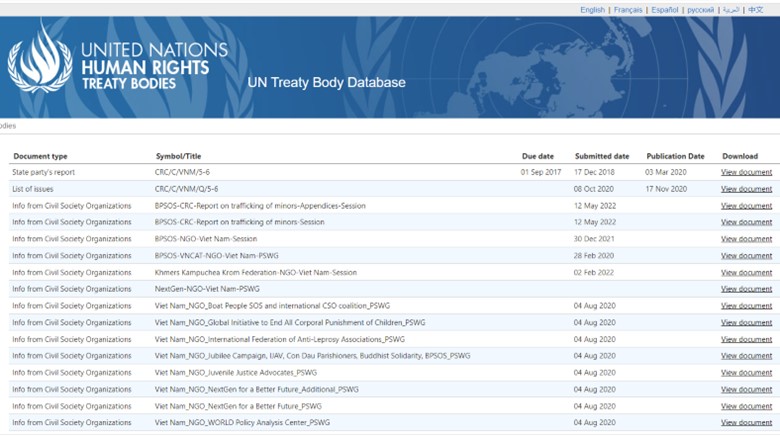View document for Global Initiative Corporal Punishment

click(x=747, y=323)
